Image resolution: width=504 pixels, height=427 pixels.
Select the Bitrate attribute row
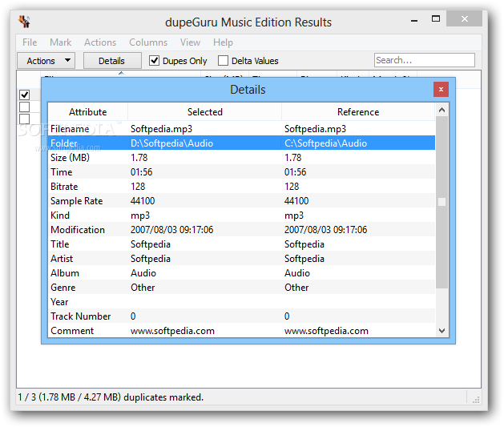tap(242, 187)
